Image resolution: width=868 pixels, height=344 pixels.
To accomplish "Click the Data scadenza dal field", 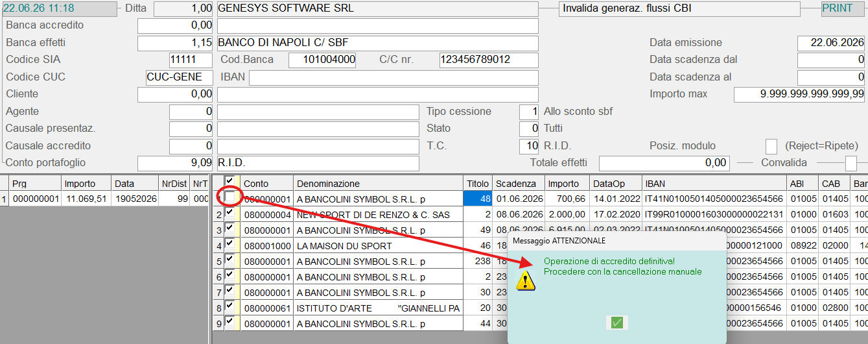I will (831, 60).
